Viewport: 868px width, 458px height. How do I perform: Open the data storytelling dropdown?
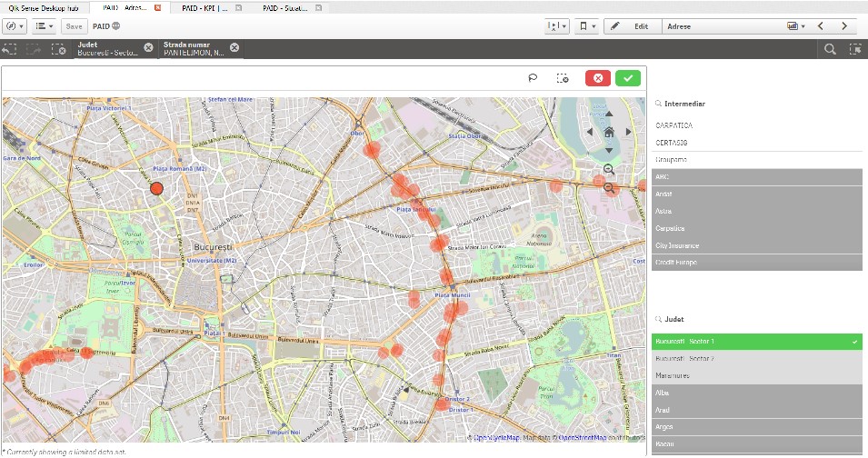(x=556, y=26)
